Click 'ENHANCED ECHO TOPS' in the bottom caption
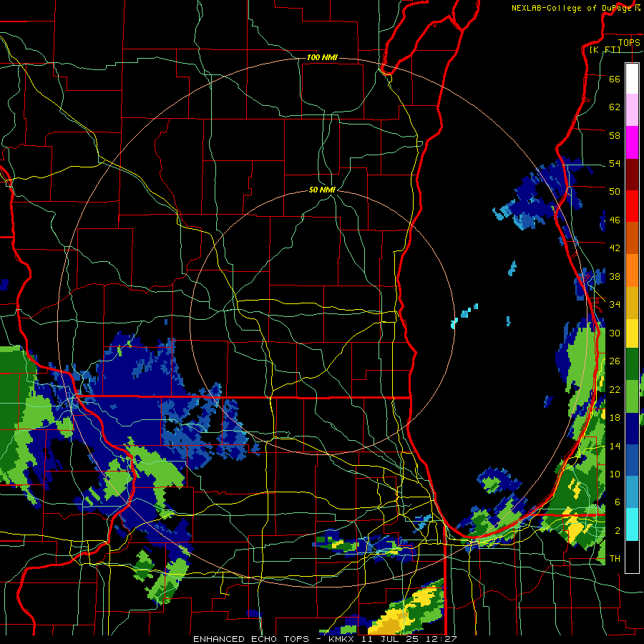 pyautogui.click(x=251, y=639)
